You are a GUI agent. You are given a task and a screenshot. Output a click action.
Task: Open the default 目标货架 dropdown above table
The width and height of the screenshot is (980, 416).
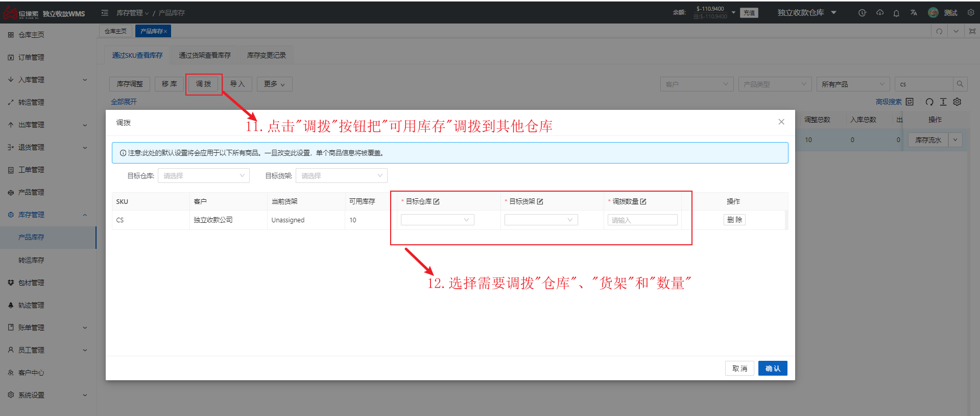point(341,175)
